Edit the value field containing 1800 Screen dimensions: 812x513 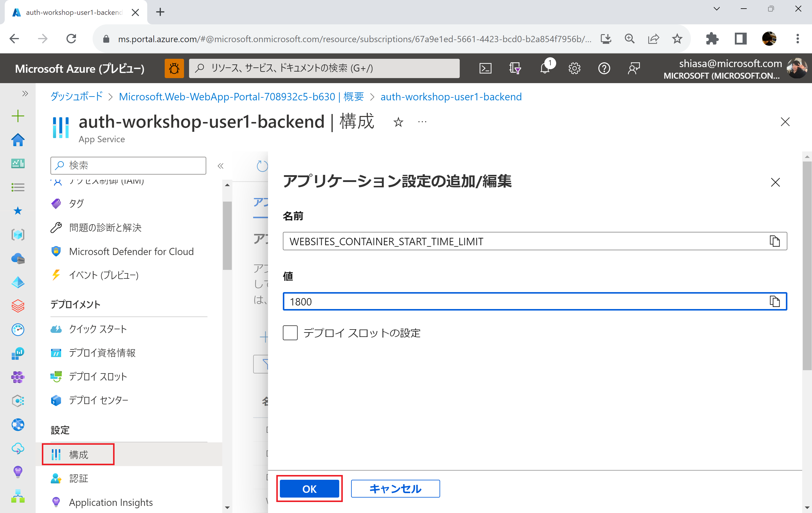pyautogui.click(x=472, y=302)
